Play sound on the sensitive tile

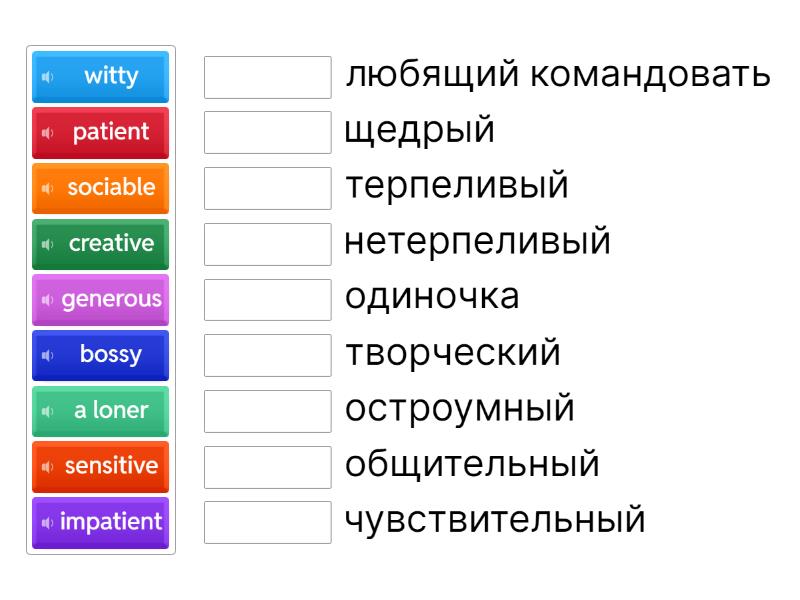[47, 467]
